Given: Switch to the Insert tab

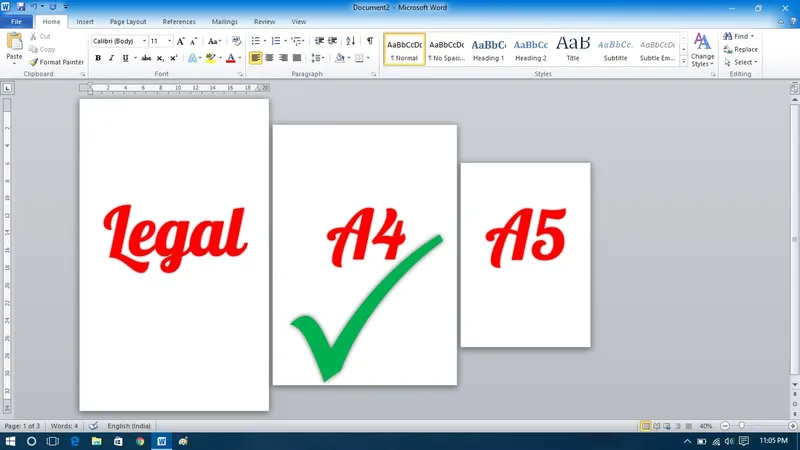Looking at the screenshot, I should (x=85, y=21).
